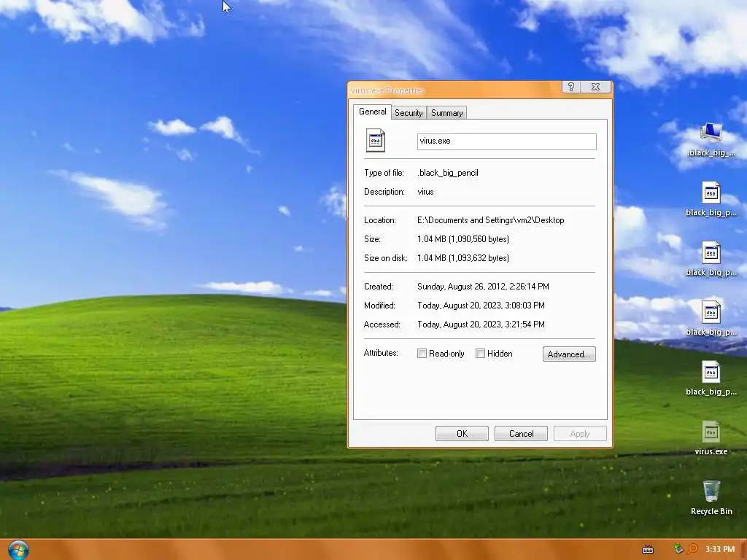The height and width of the screenshot is (560, 747).
Task: Click the Show desktop strip beside clock
Action: tap(743, 550)
